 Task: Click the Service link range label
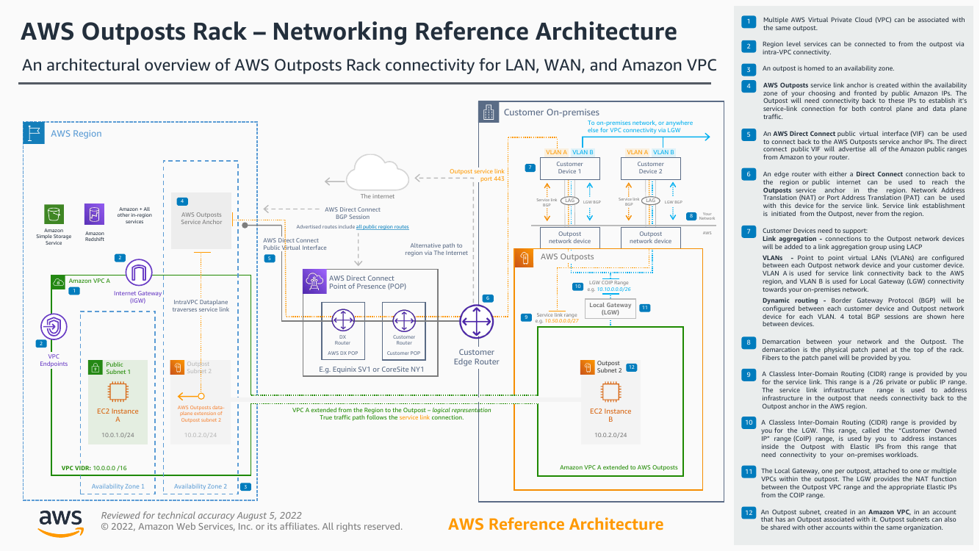point(557,315)
